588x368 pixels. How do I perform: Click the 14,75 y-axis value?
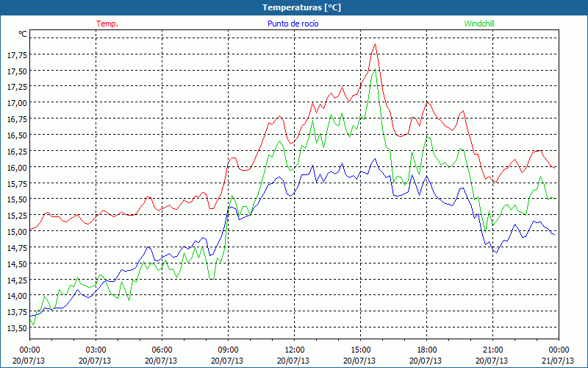(17, 247)
